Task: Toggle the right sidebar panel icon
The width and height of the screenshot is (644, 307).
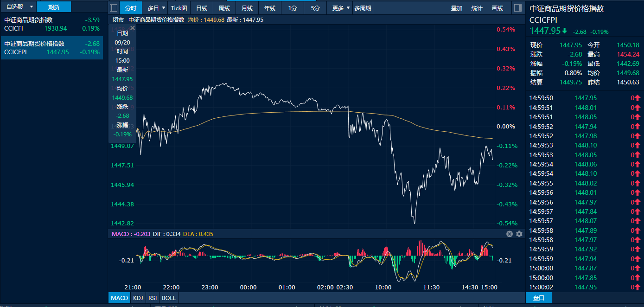Action: click(x=518, y=8)
